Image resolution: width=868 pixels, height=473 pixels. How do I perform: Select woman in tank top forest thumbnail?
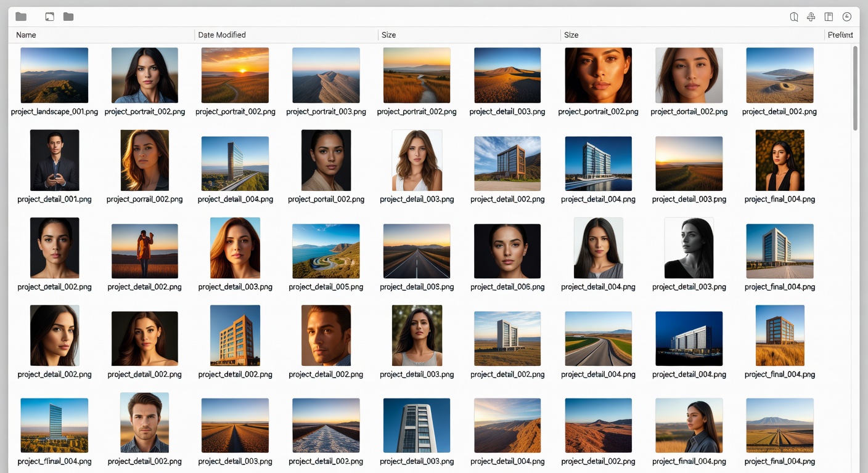coord(417,335)
